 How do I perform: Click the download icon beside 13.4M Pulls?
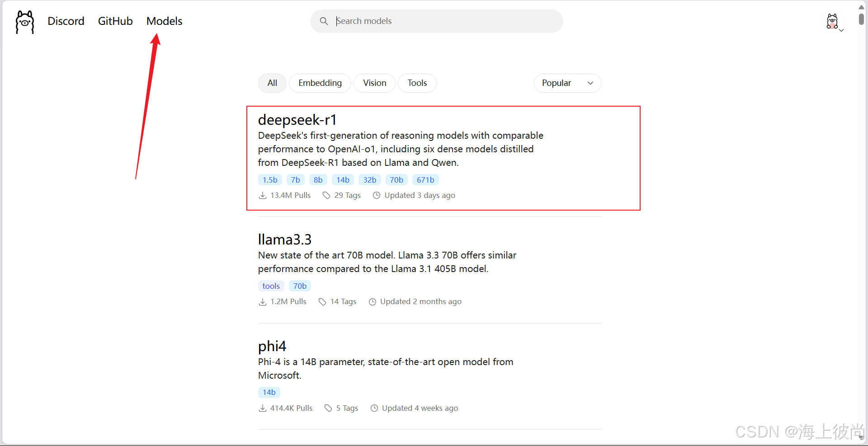pos(262,195)
